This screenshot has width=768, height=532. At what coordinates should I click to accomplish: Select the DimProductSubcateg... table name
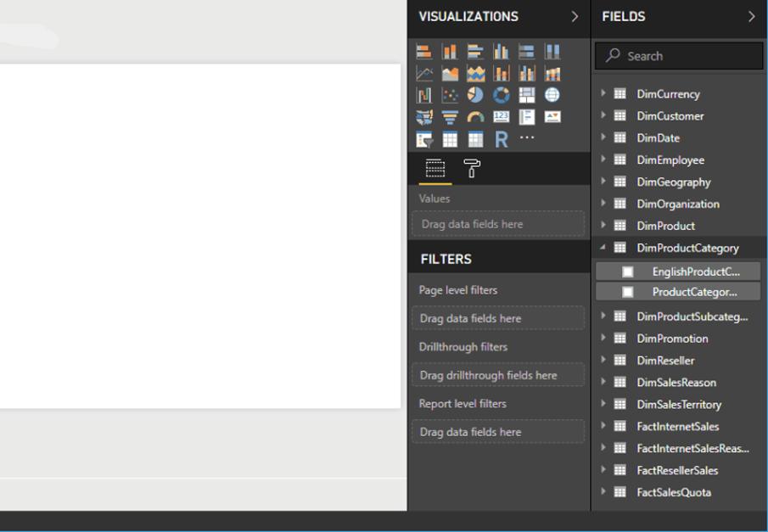pos(692,317)
